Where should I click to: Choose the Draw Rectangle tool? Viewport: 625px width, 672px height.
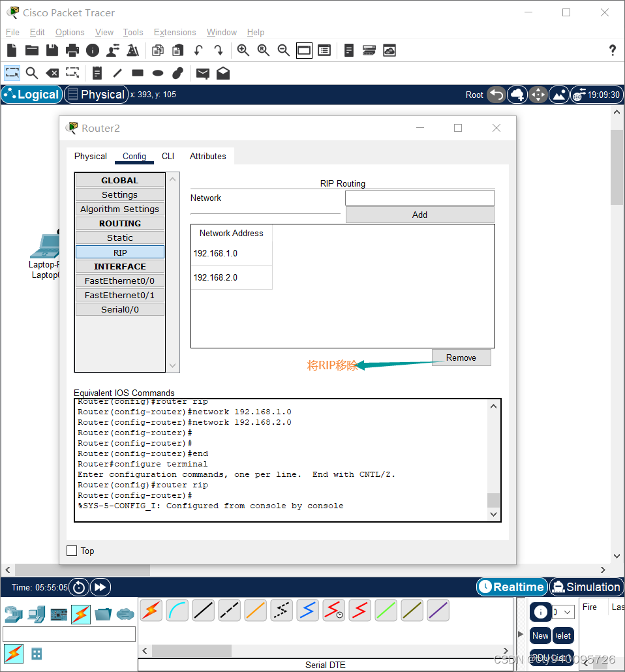click(x=138, y=73)
